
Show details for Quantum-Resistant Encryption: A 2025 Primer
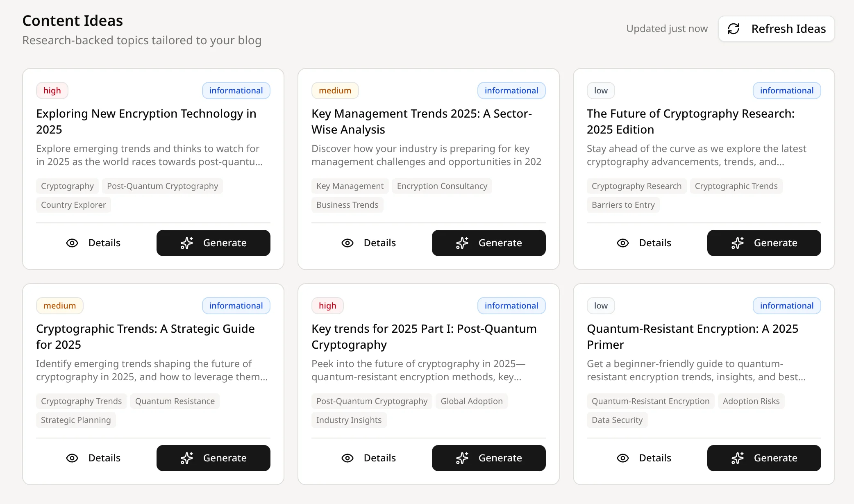pyautogui.click(x=644, y=458)
